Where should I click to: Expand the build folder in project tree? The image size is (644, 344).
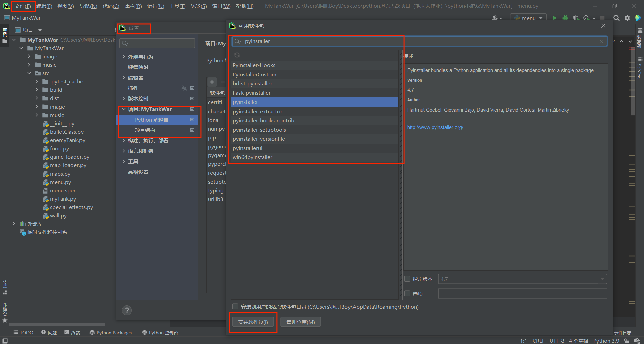[37, 90]
